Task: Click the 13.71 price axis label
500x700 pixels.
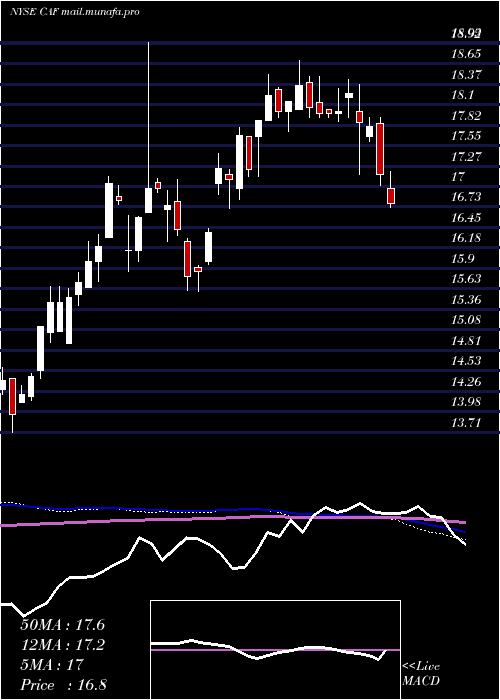Action: pyautogui.click(x=466, y=422)
